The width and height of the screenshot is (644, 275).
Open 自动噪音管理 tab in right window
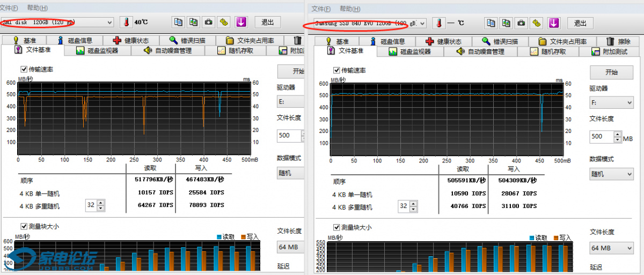[481, 52]
